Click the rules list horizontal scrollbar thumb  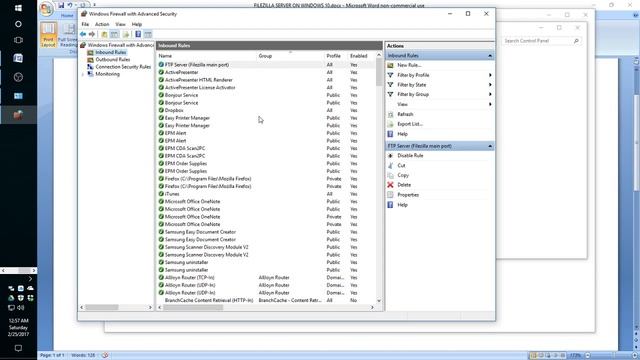pos(193,307)
